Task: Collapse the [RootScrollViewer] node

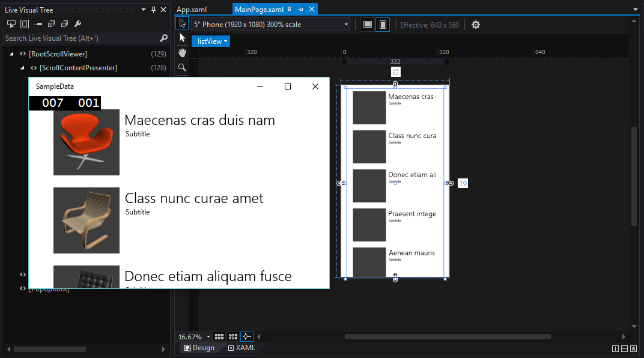Action: (x=11, y=54)
